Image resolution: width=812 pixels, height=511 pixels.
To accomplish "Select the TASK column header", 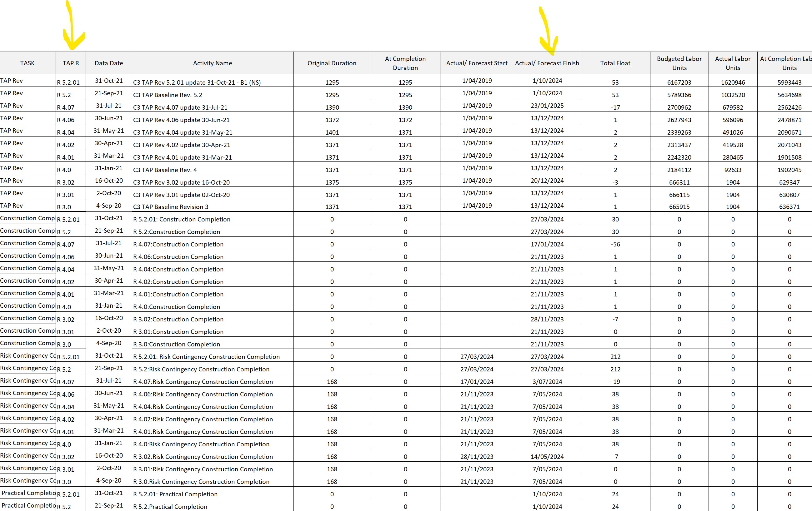I will (27, 63).
